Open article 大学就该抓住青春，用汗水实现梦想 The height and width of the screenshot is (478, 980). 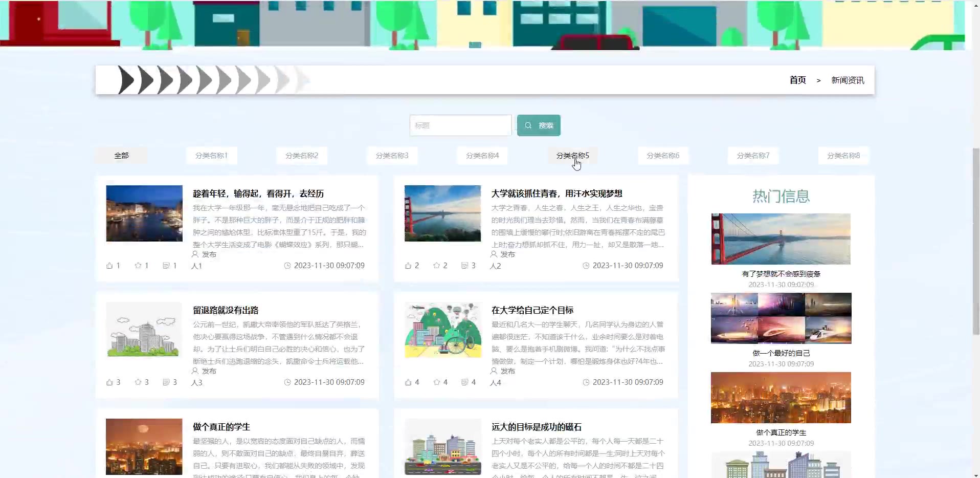pyautogui.click(x=556, y=193)
